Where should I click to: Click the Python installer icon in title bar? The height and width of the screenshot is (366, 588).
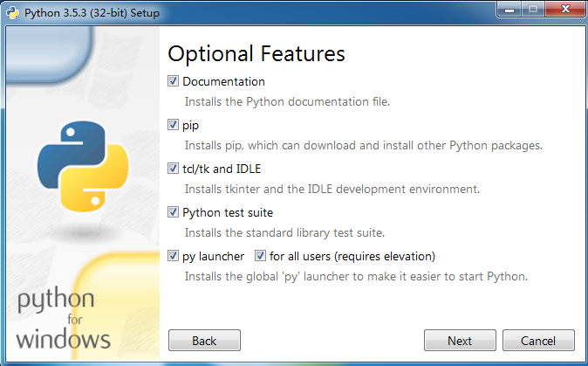[x=11, y=12]
